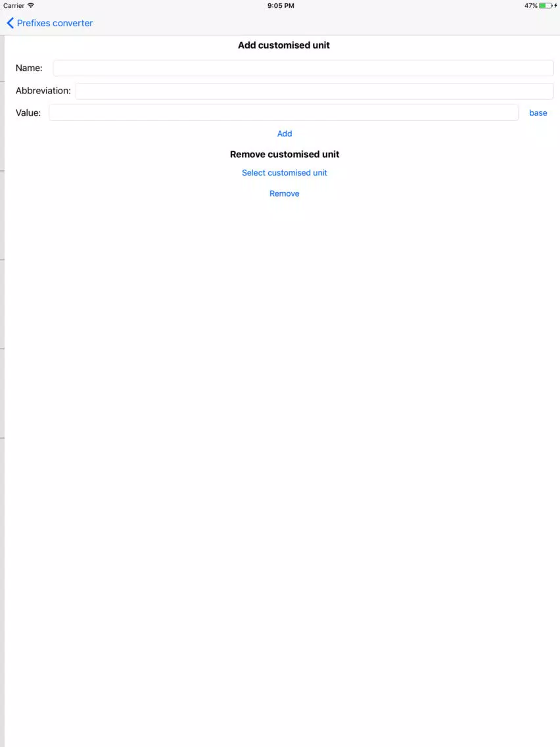Screen dimensions: 560x747
Task: Focus the Name input field
Action: (x=303, y=68)
